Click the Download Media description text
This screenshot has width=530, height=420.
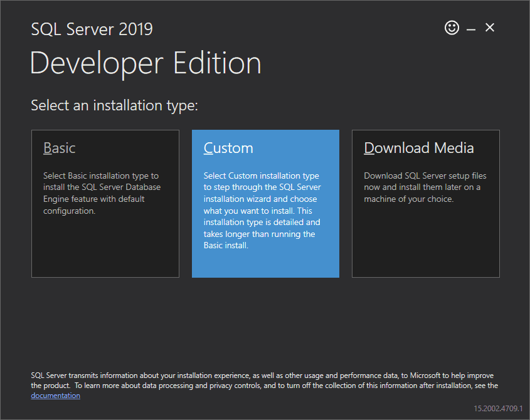click(x=425, y=187)
